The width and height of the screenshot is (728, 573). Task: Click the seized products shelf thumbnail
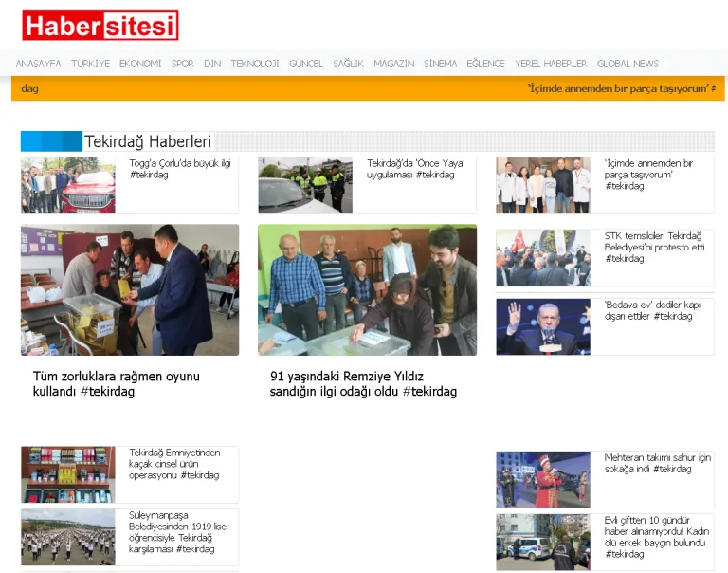68,474
